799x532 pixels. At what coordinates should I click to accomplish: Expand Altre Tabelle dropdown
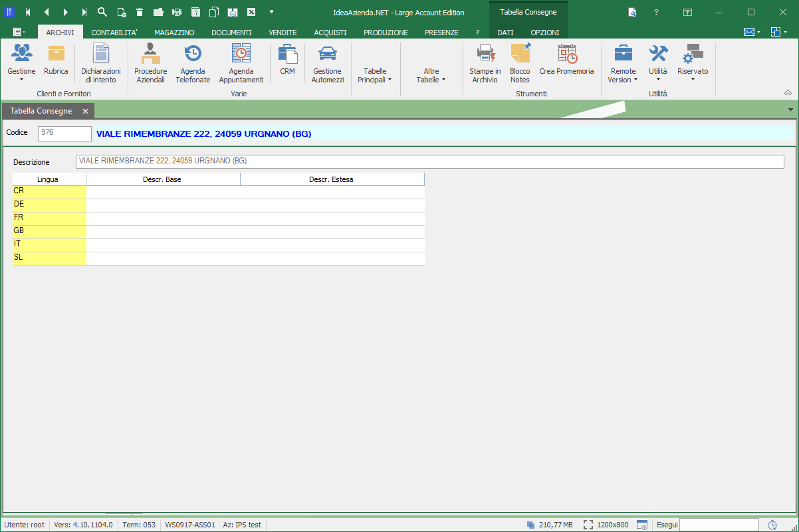click(x=431, y=74)
